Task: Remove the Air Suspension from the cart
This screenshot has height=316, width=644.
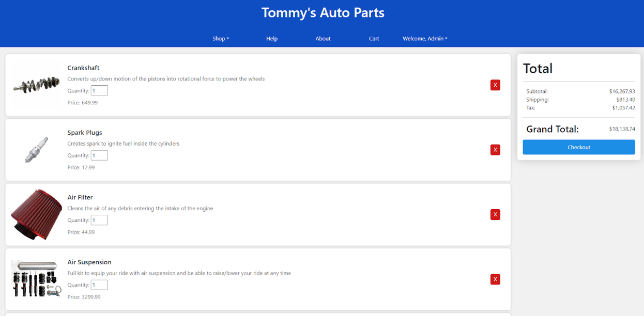Action: [x=495, y=279]
